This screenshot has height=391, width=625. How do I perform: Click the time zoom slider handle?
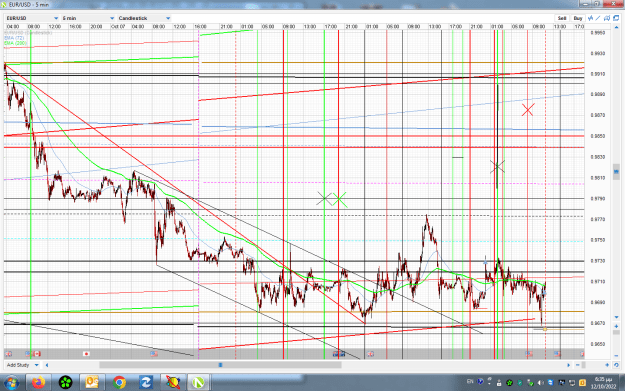click(x=584, y=365)
